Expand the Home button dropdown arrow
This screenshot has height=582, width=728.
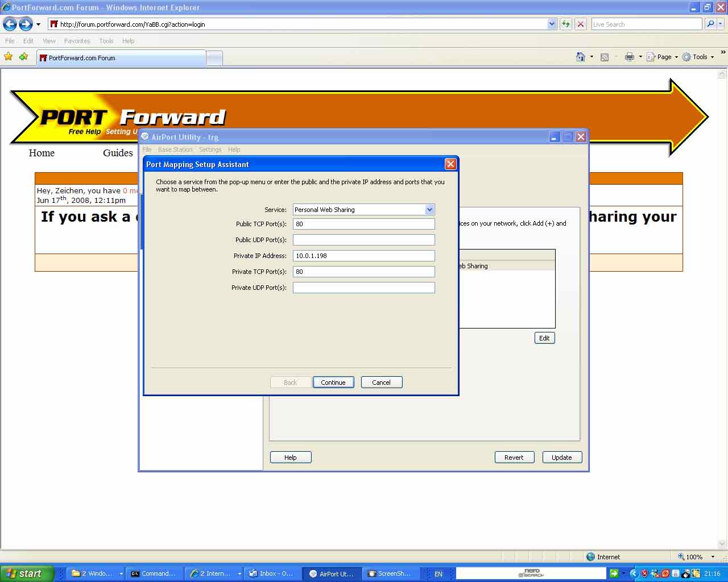point(591,57)
